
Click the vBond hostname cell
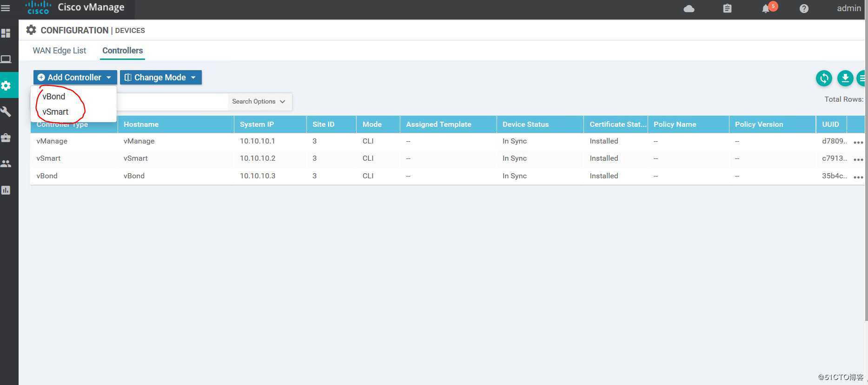(x=134, y=176)
